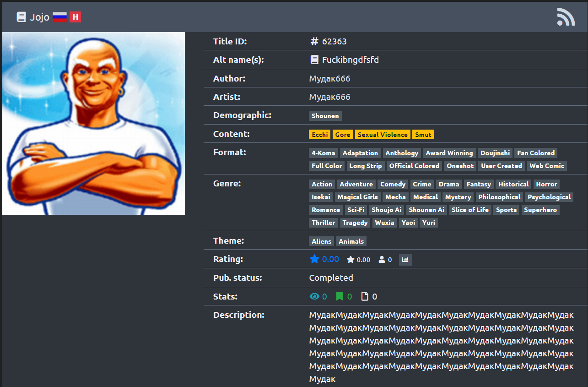This screenshot has height=387, width=588.
Task: Choose the Web Comic format tag
Action: [x=547, y=166]
